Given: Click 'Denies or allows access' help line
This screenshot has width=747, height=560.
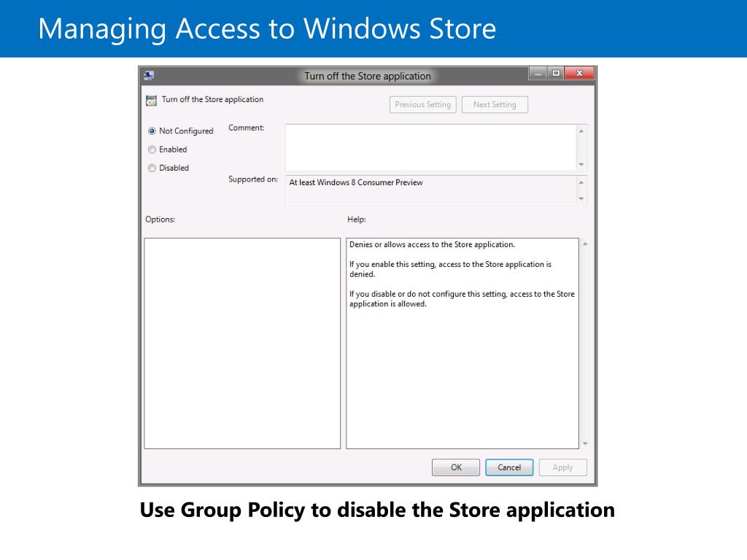Looking at the screenshot, I should pos(432,244).
